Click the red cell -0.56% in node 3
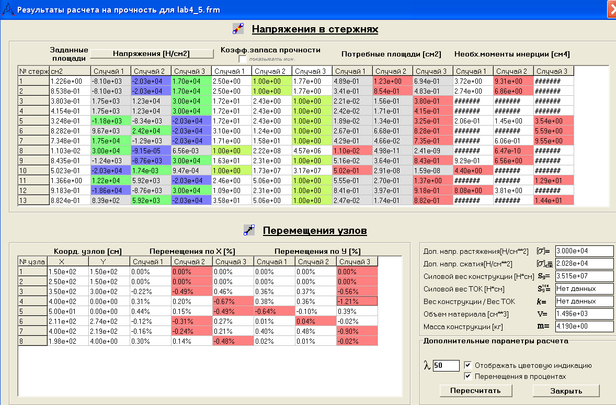The width and height of the screenshot is (616, 405). (357, 291)
